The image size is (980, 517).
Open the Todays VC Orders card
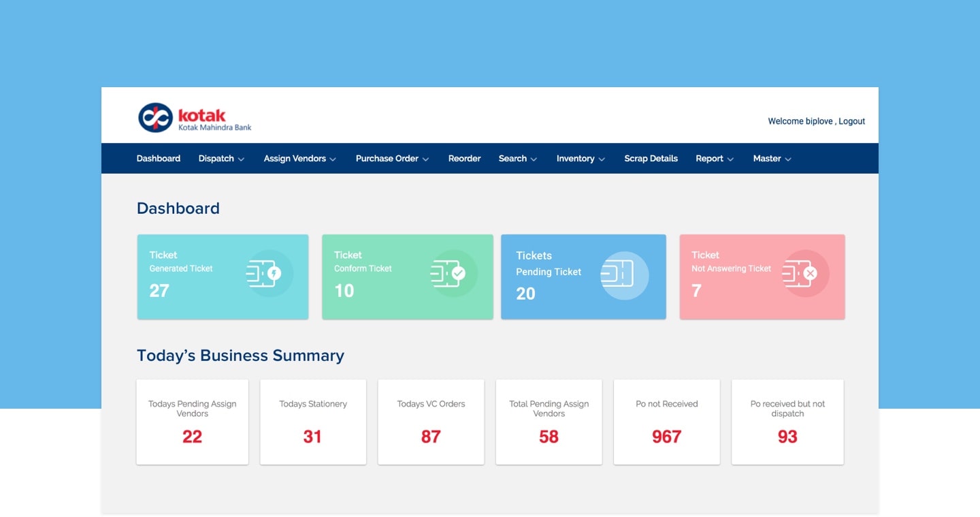click(x=431, y=422)
